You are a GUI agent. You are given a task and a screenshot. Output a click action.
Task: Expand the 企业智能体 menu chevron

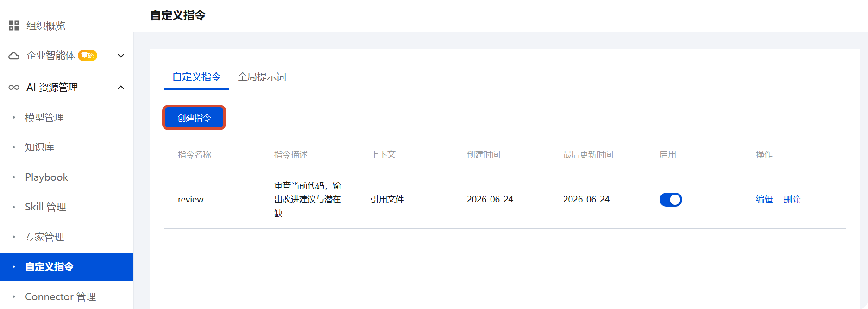pos(121,56)
